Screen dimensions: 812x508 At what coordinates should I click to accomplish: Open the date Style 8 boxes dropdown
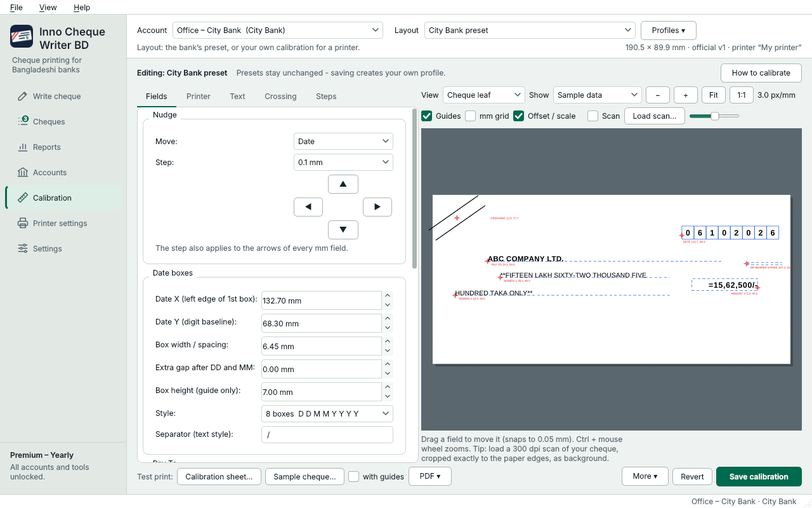point(327,413)
